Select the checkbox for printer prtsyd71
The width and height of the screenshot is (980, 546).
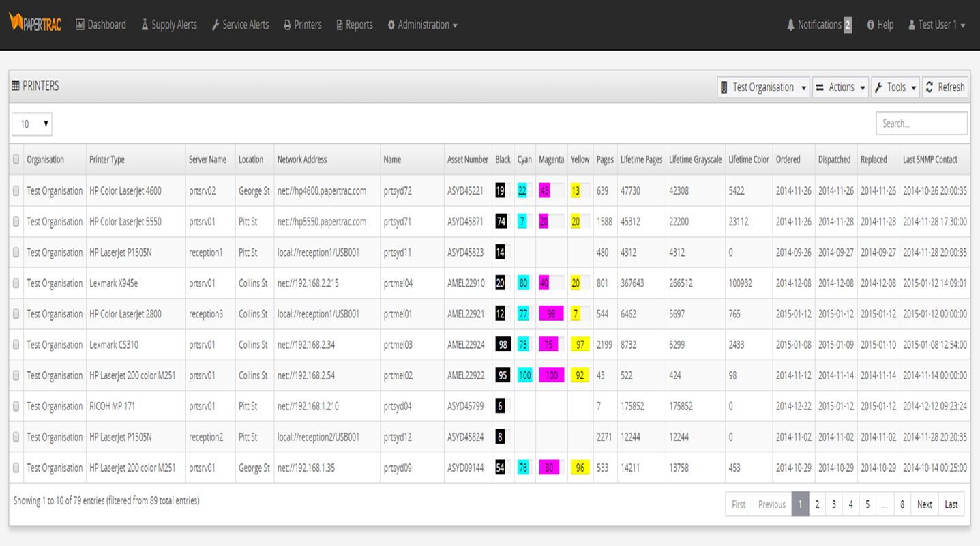(16, 222)
